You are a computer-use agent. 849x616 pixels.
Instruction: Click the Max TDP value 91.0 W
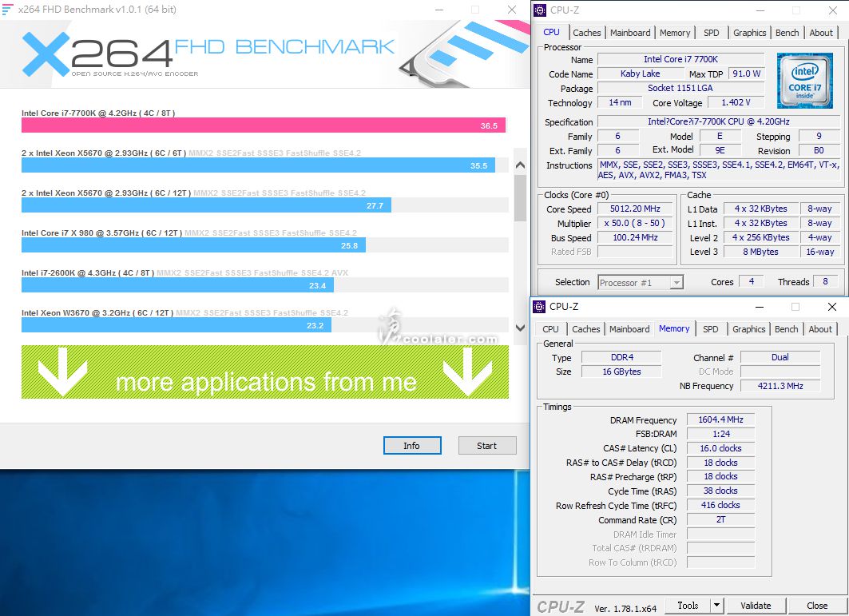point(746,74)
